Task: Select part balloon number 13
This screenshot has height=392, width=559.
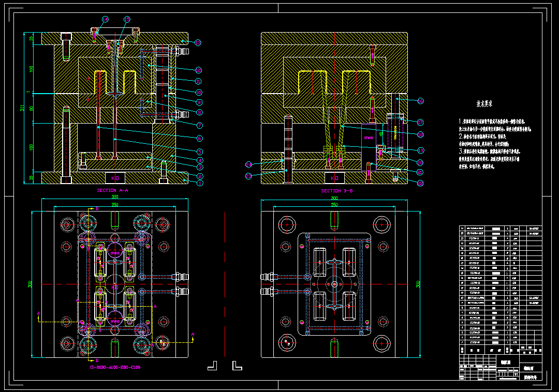Action: (198, 43)
